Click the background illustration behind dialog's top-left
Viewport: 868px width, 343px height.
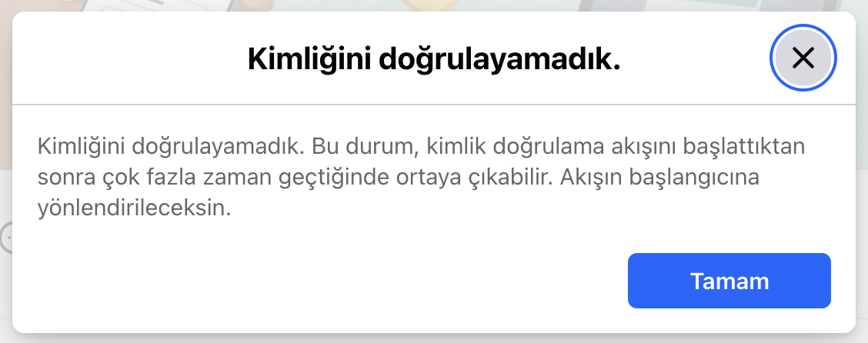(x=139, y=5)
